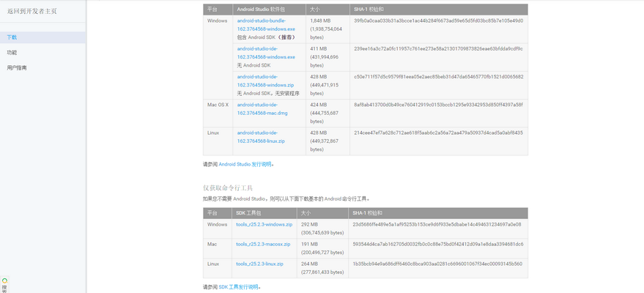Click the 包含 Android SDK（推荐）note

click(266, 37)
